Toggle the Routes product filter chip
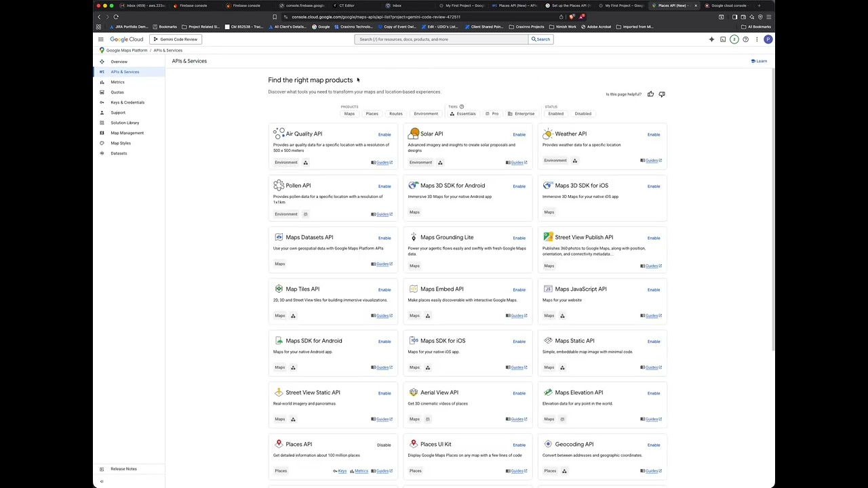 (396, 114)
